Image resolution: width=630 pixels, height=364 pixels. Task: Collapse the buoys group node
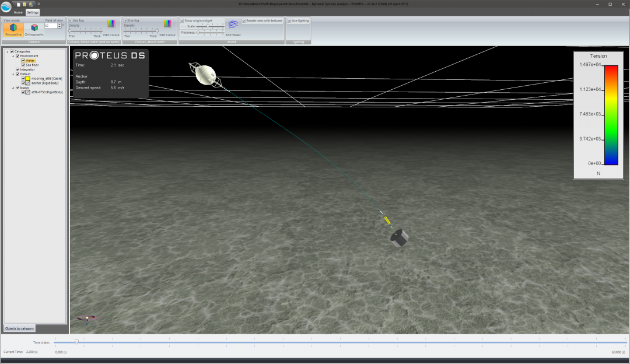13,88
